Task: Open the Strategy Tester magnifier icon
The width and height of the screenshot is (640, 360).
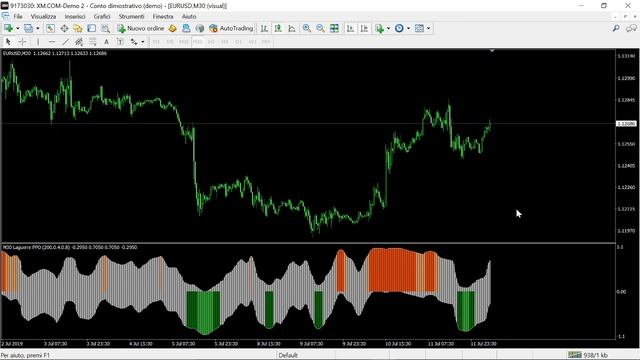Action: (105, 28)
